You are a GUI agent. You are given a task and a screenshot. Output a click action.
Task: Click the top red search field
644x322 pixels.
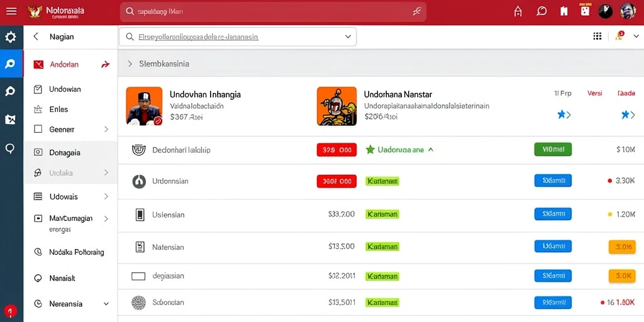(x=273, y=11)
